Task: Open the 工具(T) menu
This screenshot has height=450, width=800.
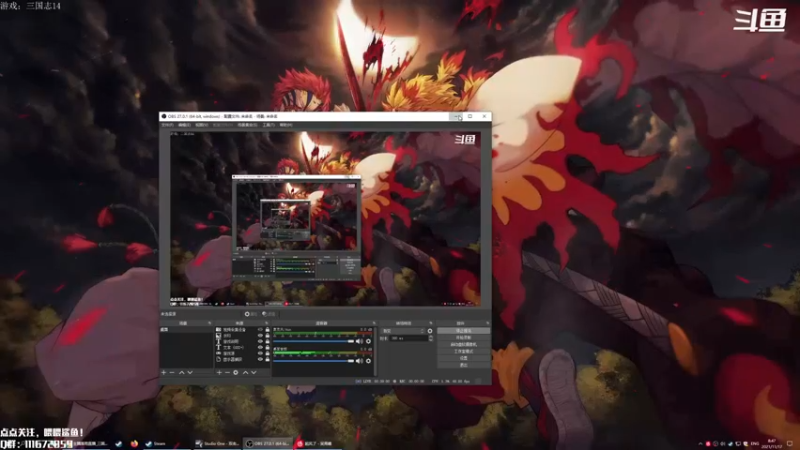Action: tap(268, 124)
